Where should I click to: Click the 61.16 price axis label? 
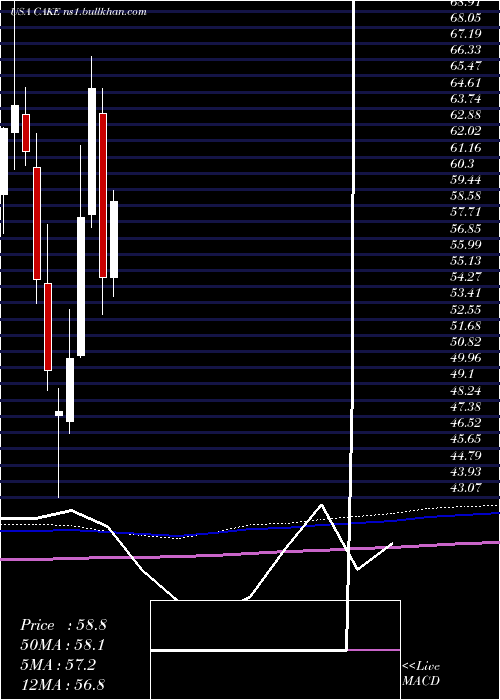click(466, 147)
